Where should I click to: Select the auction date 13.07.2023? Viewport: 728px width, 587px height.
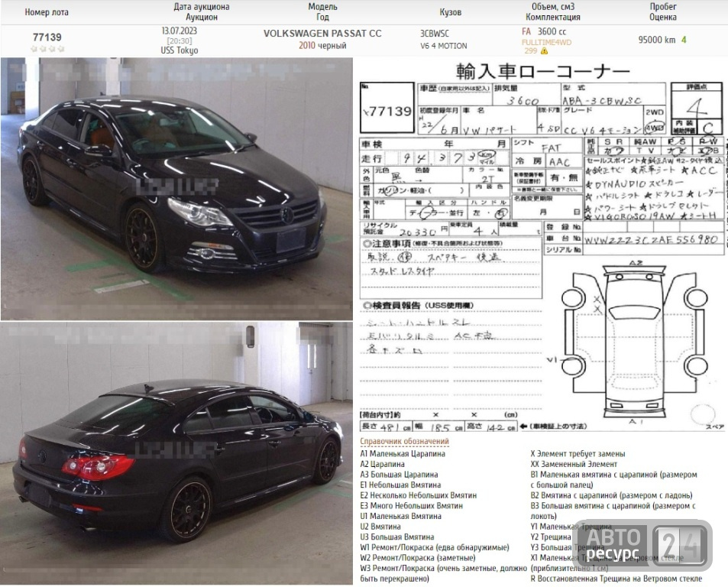coord(180,31)
